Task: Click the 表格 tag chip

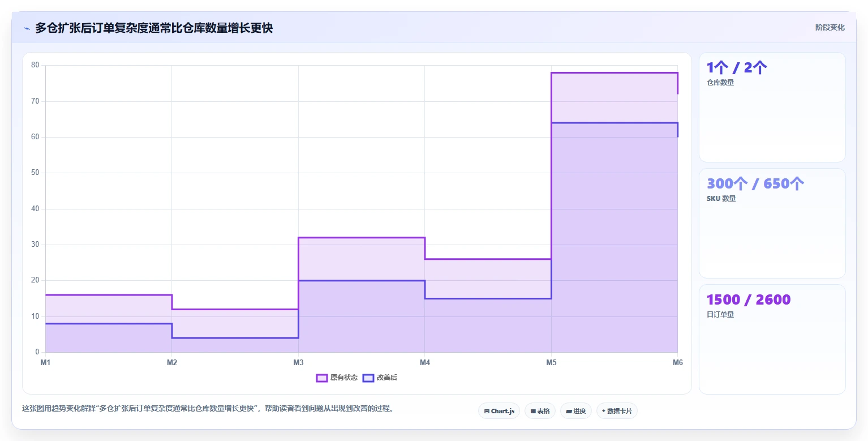Action: click(x=540, y=411)
